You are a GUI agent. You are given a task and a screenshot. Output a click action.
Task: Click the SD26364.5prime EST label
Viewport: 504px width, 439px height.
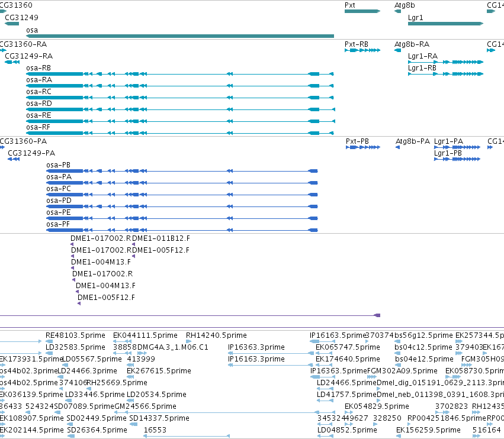pos(97,430)
